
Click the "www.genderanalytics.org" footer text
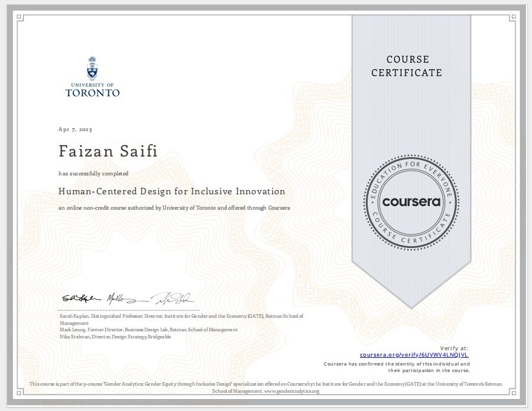pos(291,391)
